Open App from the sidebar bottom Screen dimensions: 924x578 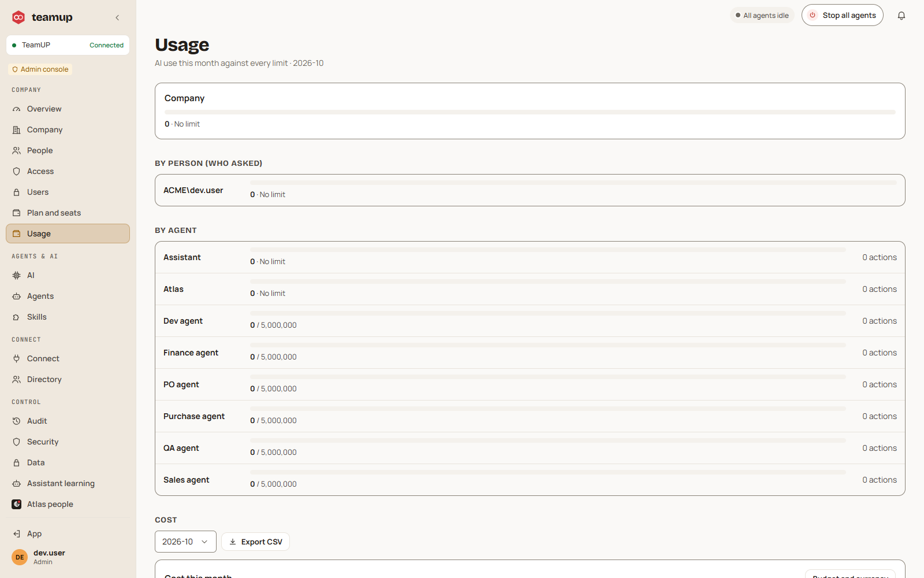coord(68,533)
